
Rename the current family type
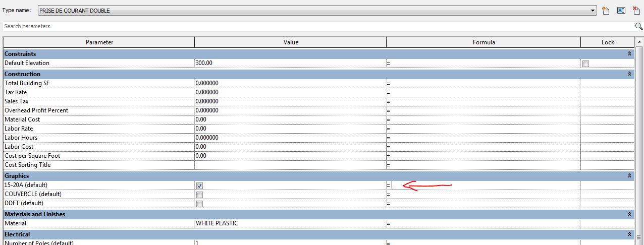click(x=621, y=11)
